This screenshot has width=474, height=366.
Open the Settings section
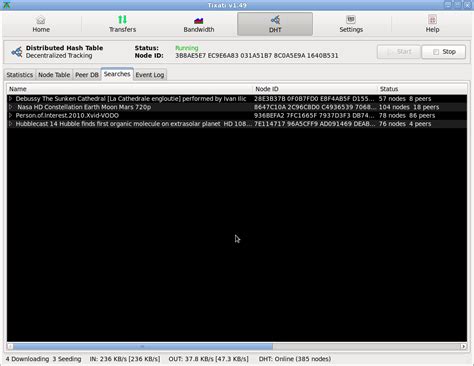tap(351, 24)
